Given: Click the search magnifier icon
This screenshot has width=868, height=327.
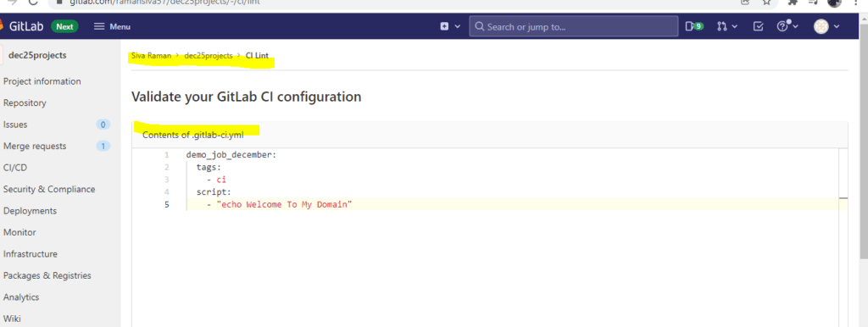Looking at the screenshot, I should coord(479,26).
